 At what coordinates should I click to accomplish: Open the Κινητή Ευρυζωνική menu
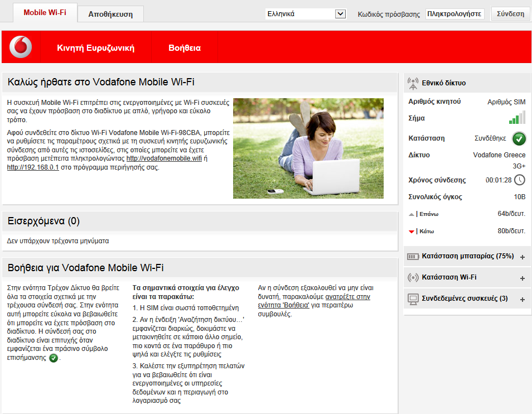click(x=96, y=48)
